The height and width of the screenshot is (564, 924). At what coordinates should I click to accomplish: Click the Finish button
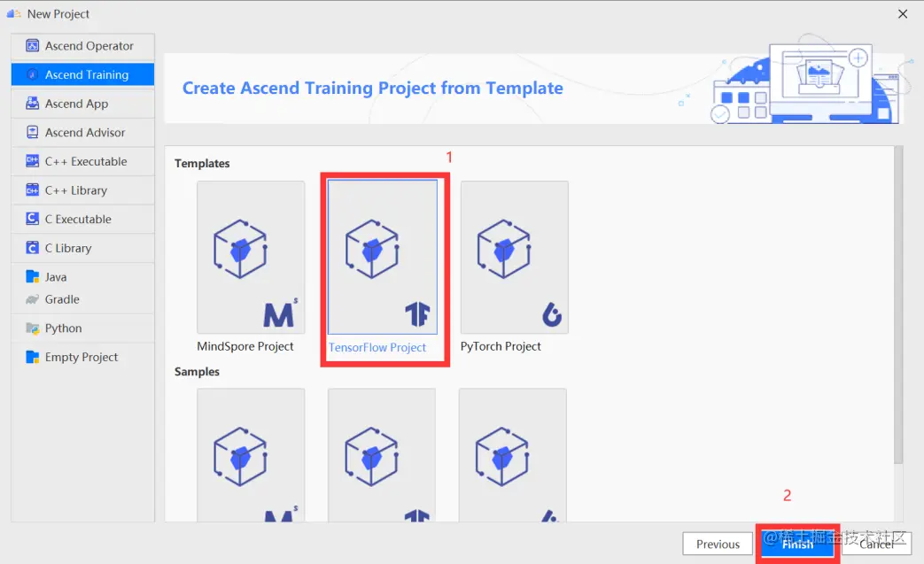click(797, 544)
